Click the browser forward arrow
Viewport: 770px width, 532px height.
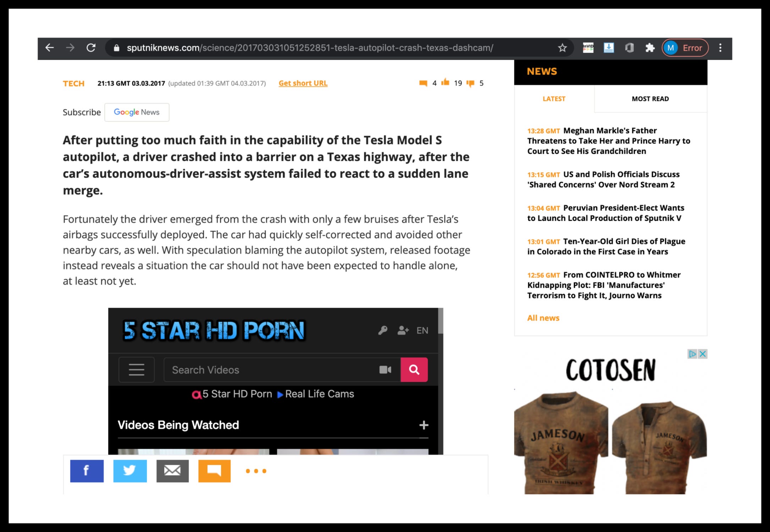pyautogui.click(x=70, y=48)
